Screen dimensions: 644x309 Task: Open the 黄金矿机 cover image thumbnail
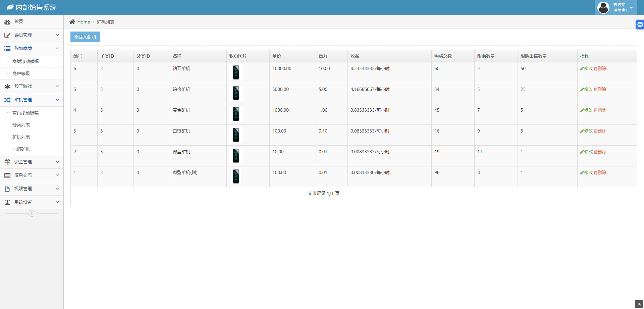236,114
